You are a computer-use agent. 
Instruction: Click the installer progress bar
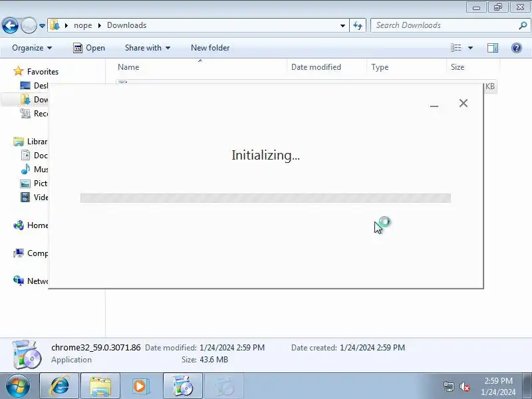[x=265, y=198]
